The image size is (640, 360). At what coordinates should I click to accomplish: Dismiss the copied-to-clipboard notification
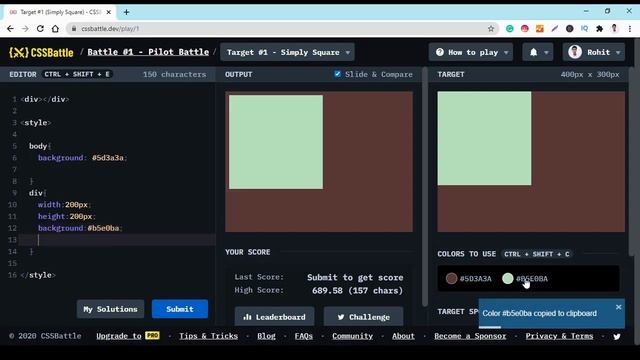pos(618,307)
